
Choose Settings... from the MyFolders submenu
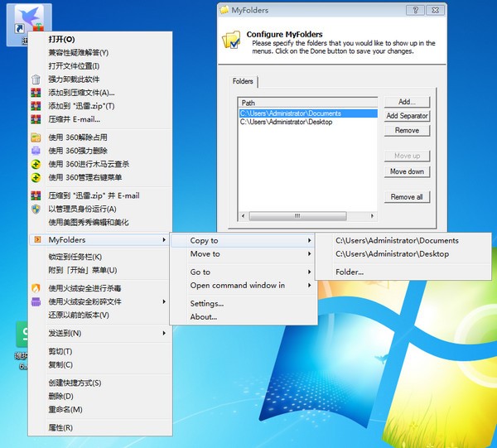click(207, 303)
